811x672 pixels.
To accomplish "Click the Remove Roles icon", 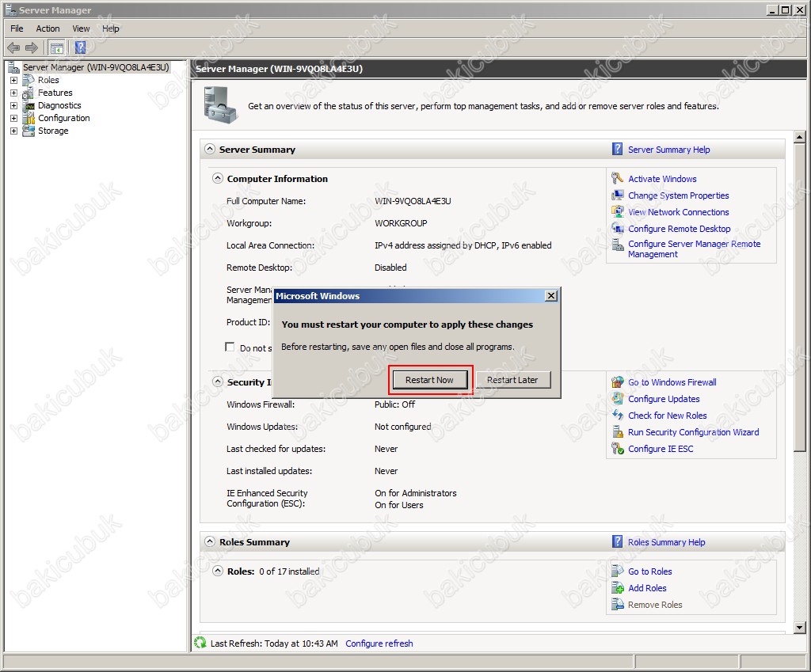I will pyautogui.click(x=617, y=604).
